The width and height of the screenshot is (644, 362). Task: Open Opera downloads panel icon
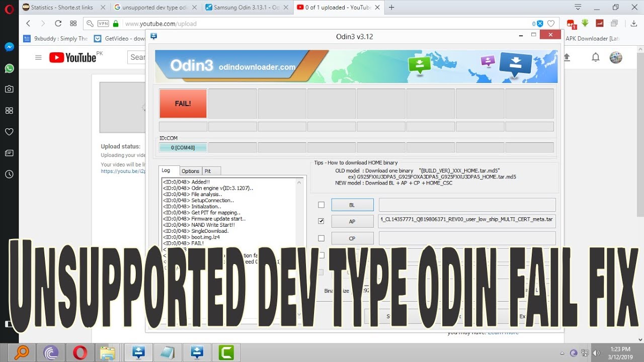coord(633,24)
